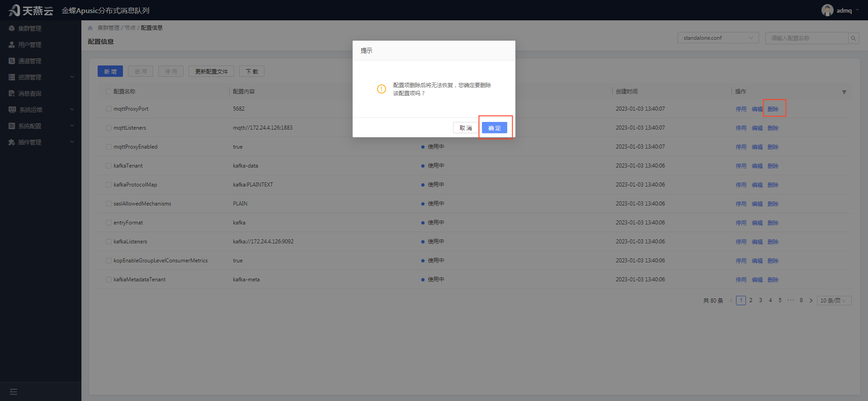Click the kafkaMetadataTenant name cell
Viewport: 868px width, 401px height.
click(140, 280)
